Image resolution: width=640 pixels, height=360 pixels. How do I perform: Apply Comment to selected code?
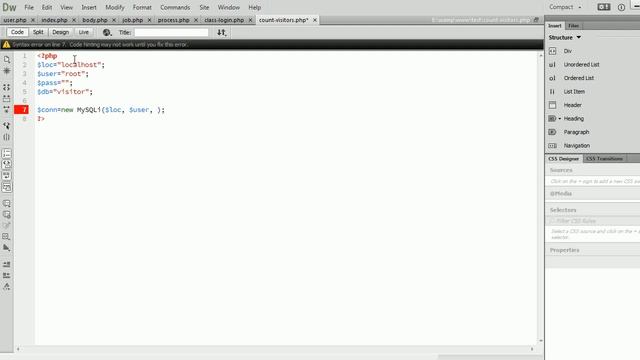click(7, 203)
